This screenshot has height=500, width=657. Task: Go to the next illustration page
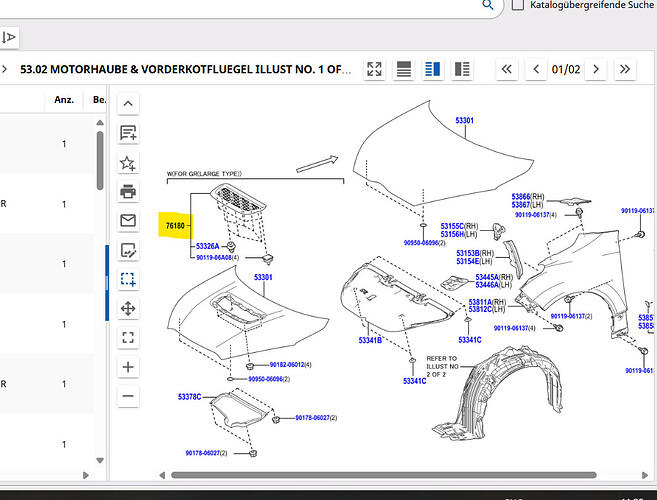click(x=596, y=69)
